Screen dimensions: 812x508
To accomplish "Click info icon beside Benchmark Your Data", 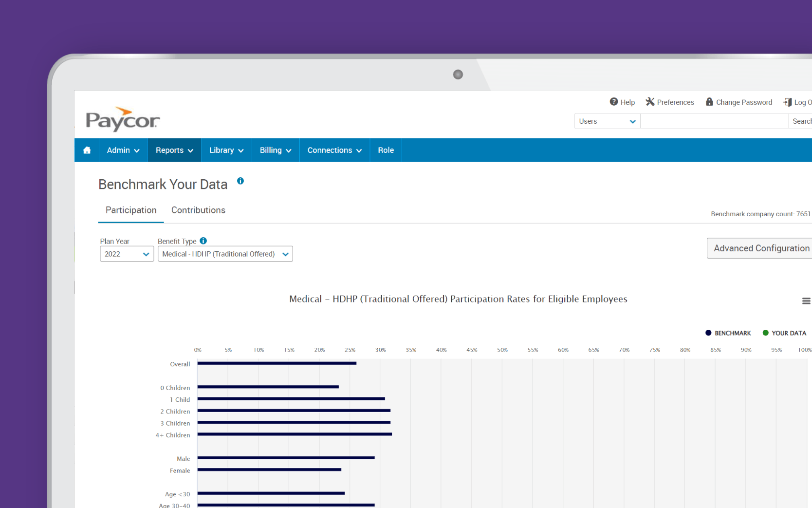I will [x=240, y=181].
